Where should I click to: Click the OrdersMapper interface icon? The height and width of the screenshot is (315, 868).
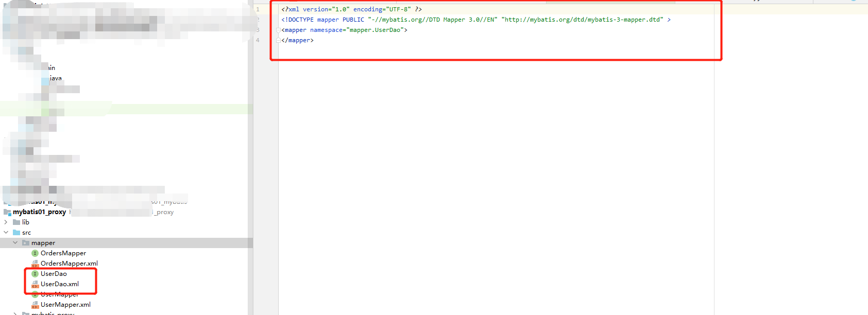35,253
